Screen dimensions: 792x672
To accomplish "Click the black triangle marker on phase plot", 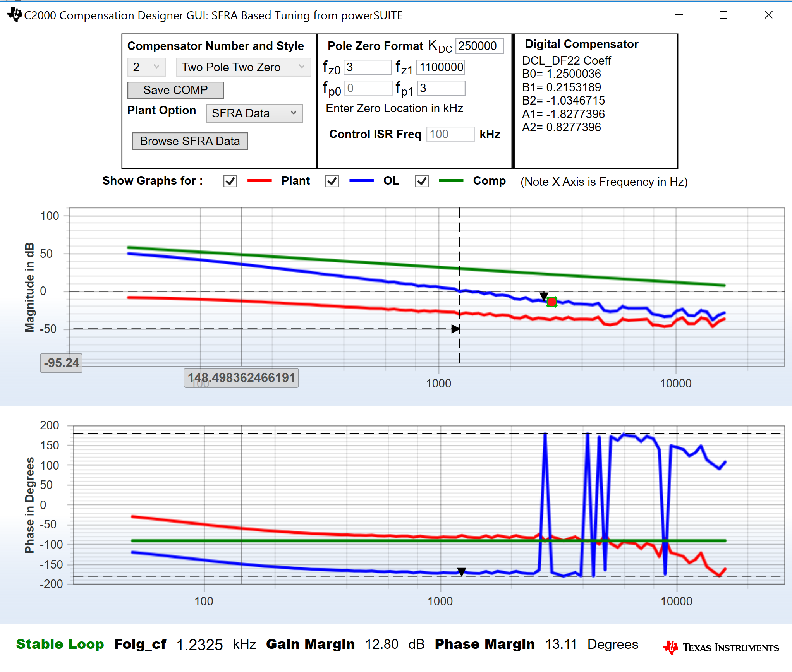I will click(x=461, y=572).
